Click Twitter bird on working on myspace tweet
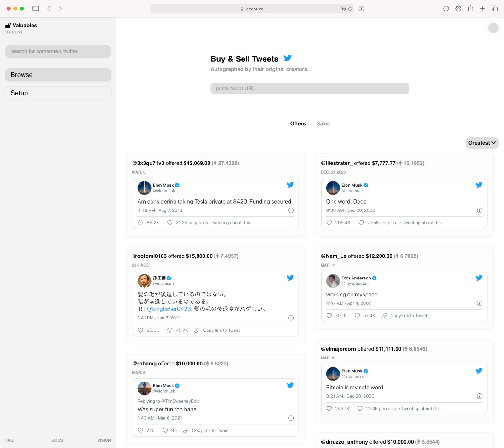Image resolution: width=504 pixels, height=448 pixels. coord(479,278)
